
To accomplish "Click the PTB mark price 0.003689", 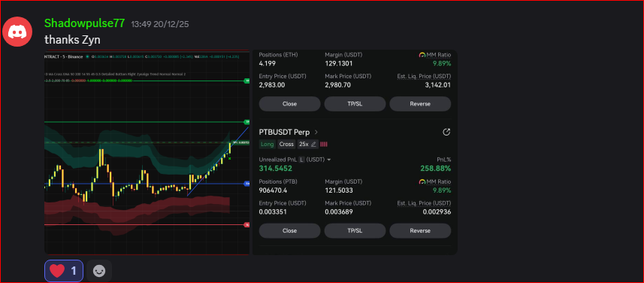I will pos(338,212).
